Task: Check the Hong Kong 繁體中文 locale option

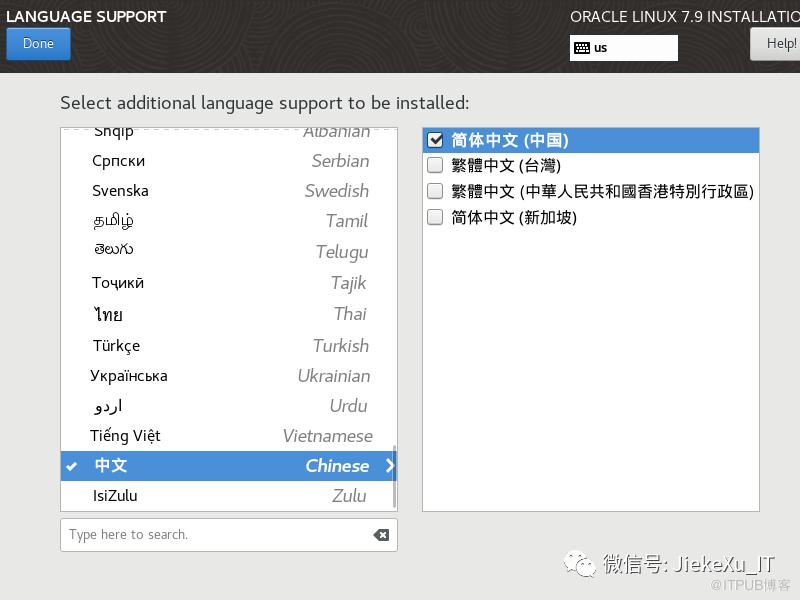Action: click(435, 191)
